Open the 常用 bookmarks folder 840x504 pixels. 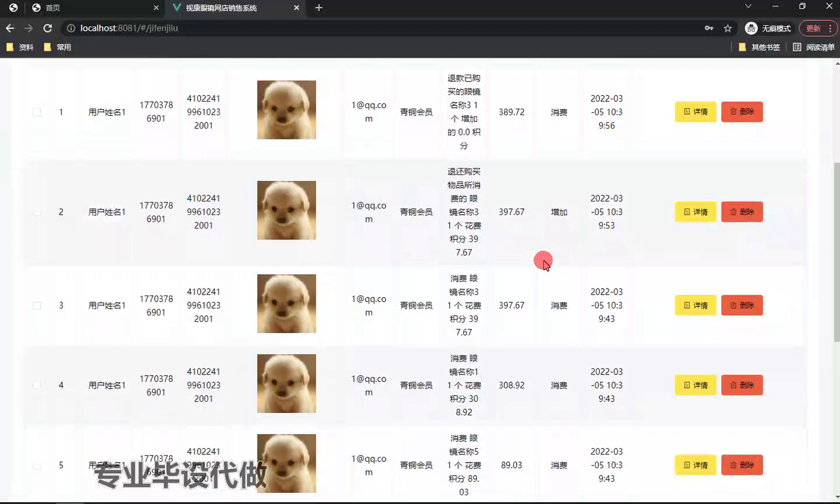pos(57,47)
